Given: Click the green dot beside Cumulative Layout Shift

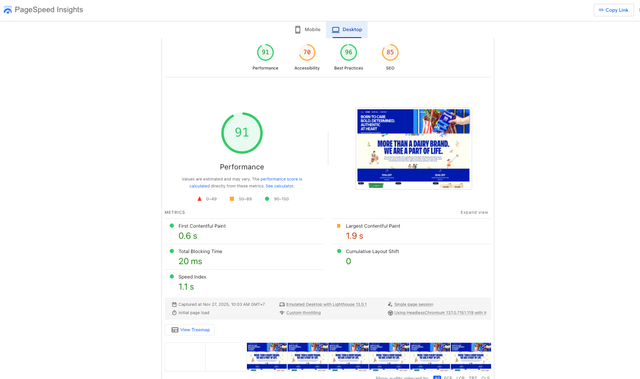Looking at the screenshot, I should 339,251.
